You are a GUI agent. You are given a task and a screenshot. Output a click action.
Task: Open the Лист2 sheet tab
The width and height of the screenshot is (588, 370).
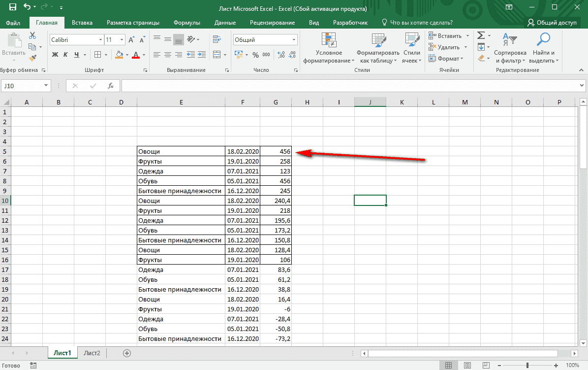(x=91, y=353)
